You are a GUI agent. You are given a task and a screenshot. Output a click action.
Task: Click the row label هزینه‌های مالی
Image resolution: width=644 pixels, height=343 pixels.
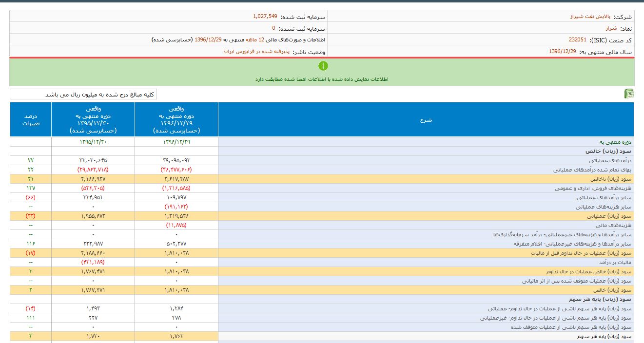tap(614, 225)
